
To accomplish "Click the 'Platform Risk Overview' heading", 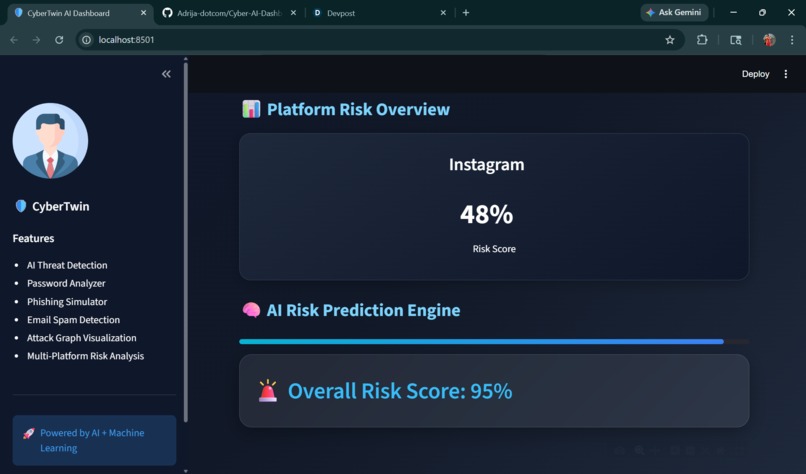I will [x=358, y=110].
